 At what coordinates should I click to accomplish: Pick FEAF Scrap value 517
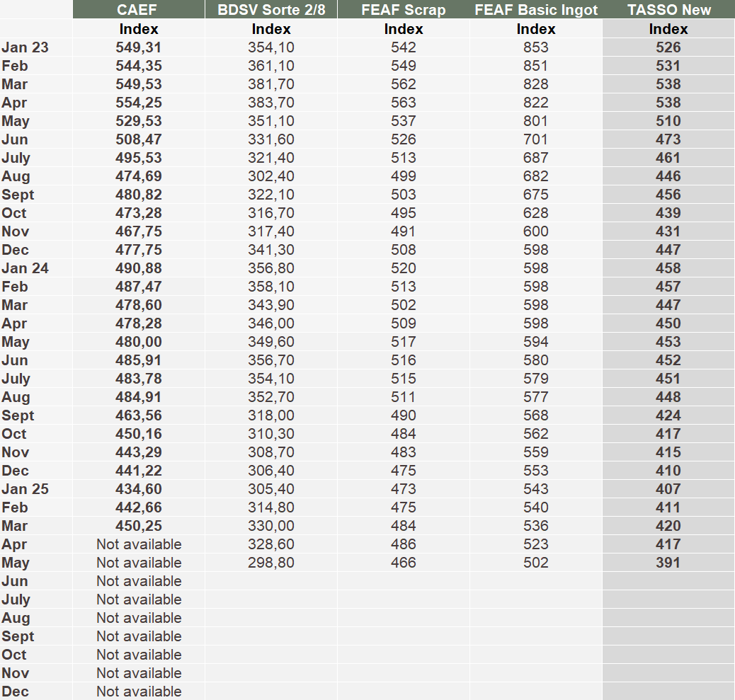[x=404, y=342]
